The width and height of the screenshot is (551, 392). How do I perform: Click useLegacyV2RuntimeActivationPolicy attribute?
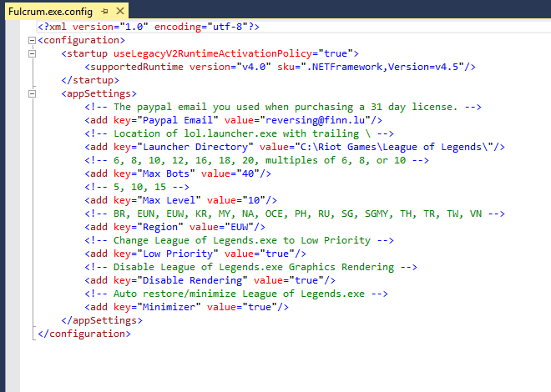[213, 53]
